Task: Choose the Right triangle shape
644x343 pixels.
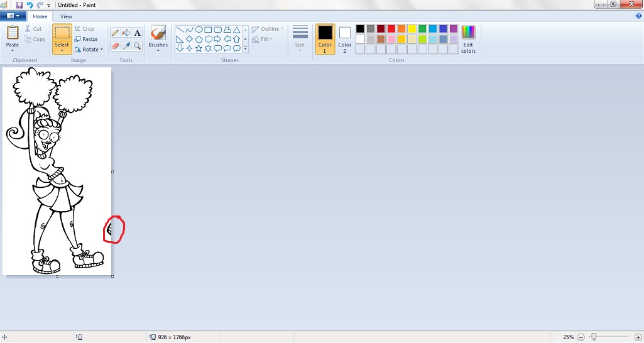Action: 180,40
